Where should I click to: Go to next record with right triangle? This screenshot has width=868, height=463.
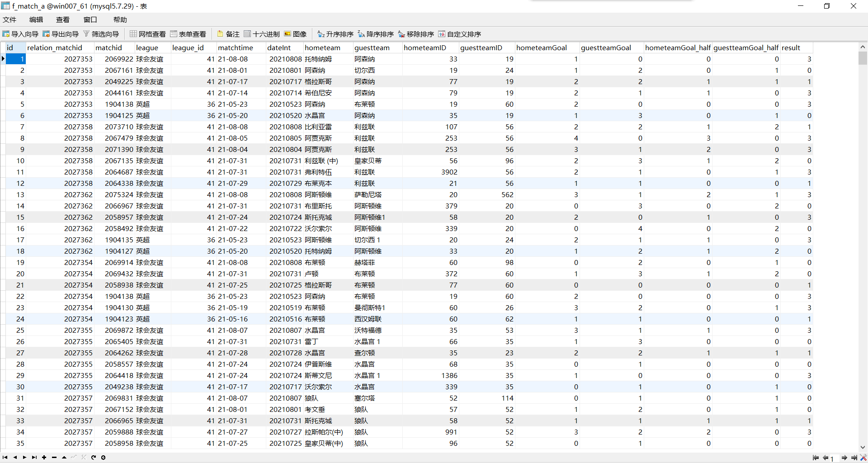24,457
